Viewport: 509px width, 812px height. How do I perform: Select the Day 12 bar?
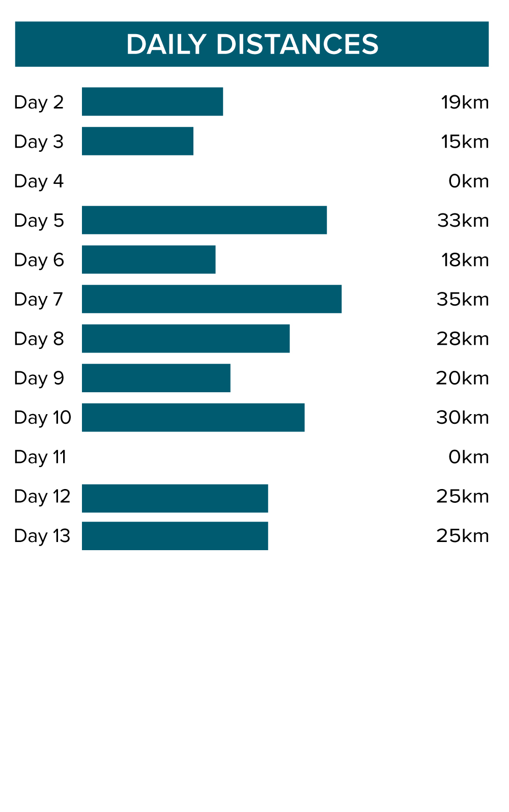175,498
